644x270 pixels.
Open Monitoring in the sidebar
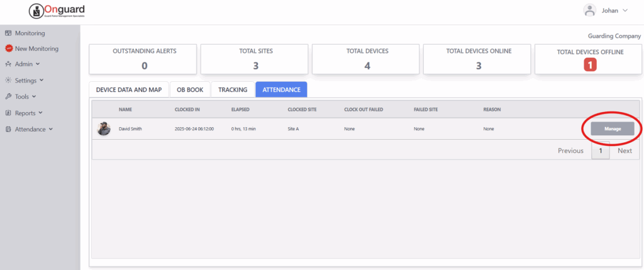pyautogui.click(x=30, y=33)
